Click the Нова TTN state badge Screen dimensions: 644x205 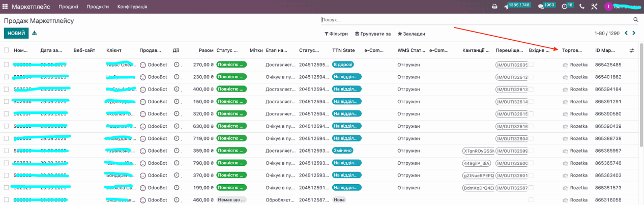(339, 200)
